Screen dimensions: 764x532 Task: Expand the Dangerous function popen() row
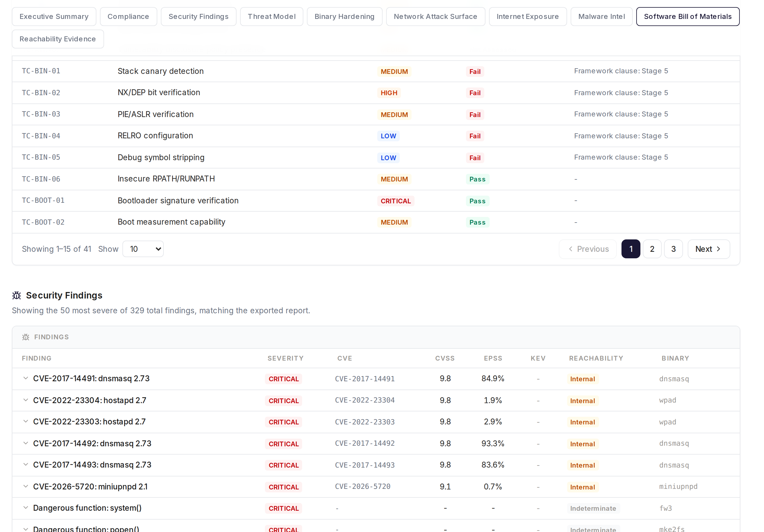pyautogui.click(x=26, y=529)
